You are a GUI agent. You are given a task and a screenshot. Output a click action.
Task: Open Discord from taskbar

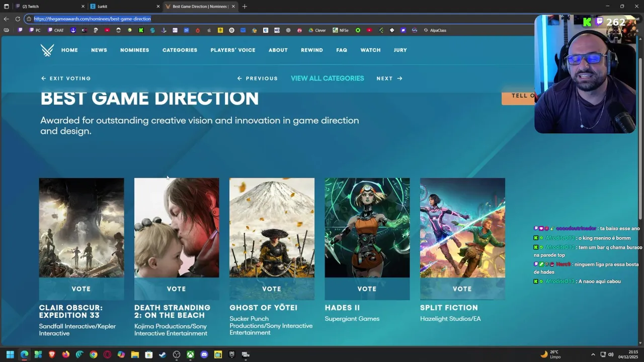(204, 354)
